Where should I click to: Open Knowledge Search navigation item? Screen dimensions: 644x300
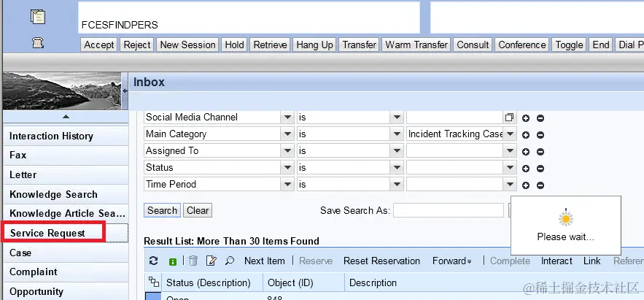click(x=66, y=194)
